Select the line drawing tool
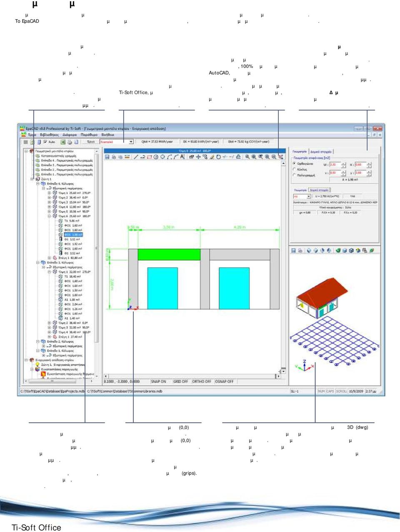Viewport: 400px width, 532px height. (136, 157)
